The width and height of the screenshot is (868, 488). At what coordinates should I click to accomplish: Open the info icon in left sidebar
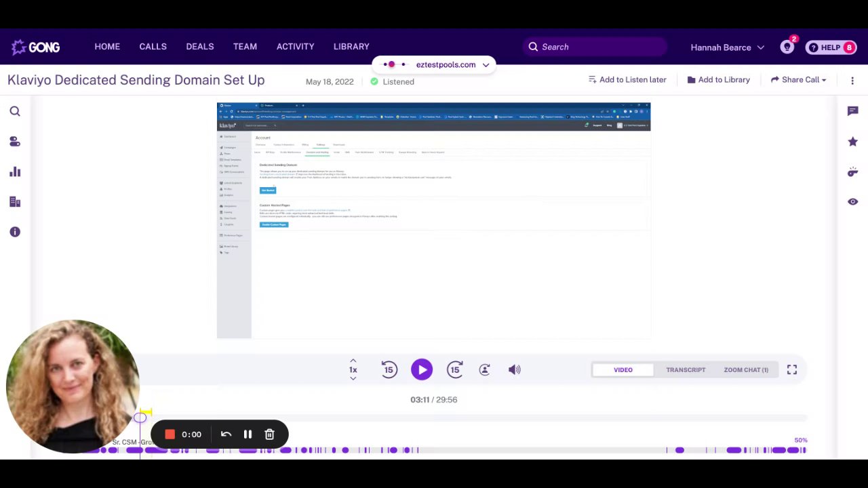(15, 232)
